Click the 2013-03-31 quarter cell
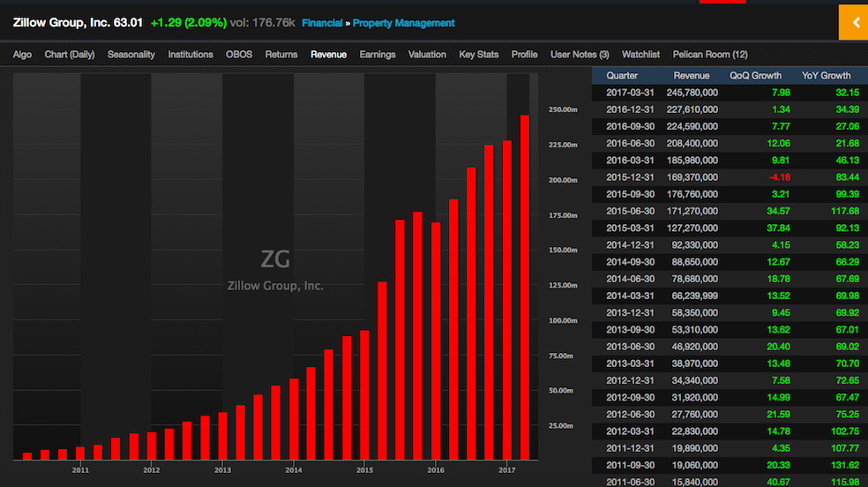 [x=630, y=363]
